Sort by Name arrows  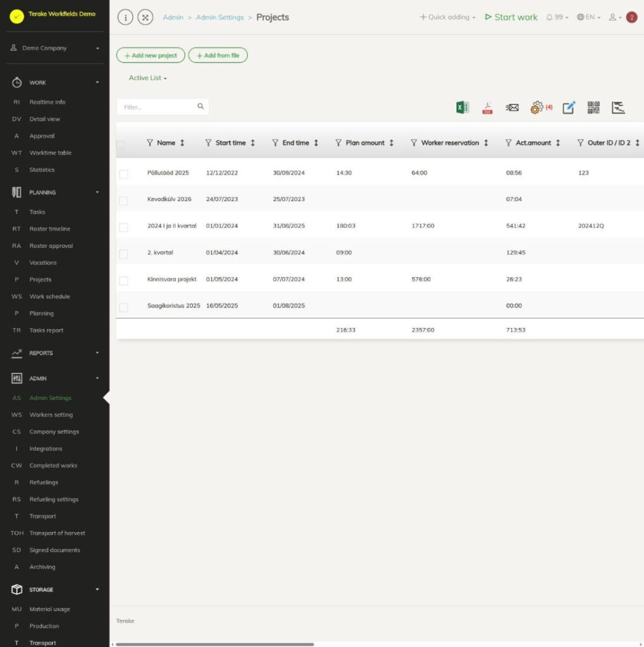coord(182,143)
